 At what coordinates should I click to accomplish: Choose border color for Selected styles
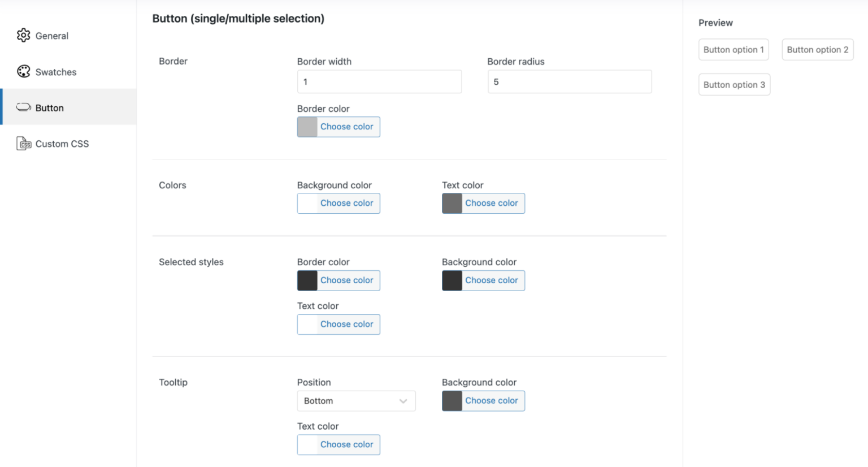tap(346, 280)
